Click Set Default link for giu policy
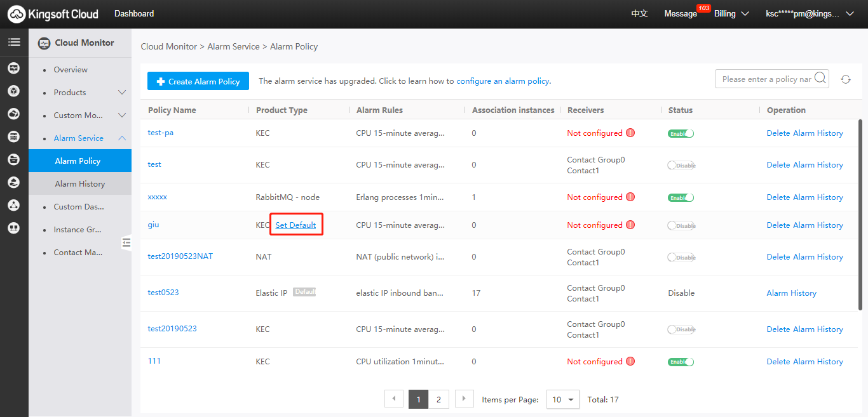The height and width of the screenshot is (417, 868). (295, 225)
